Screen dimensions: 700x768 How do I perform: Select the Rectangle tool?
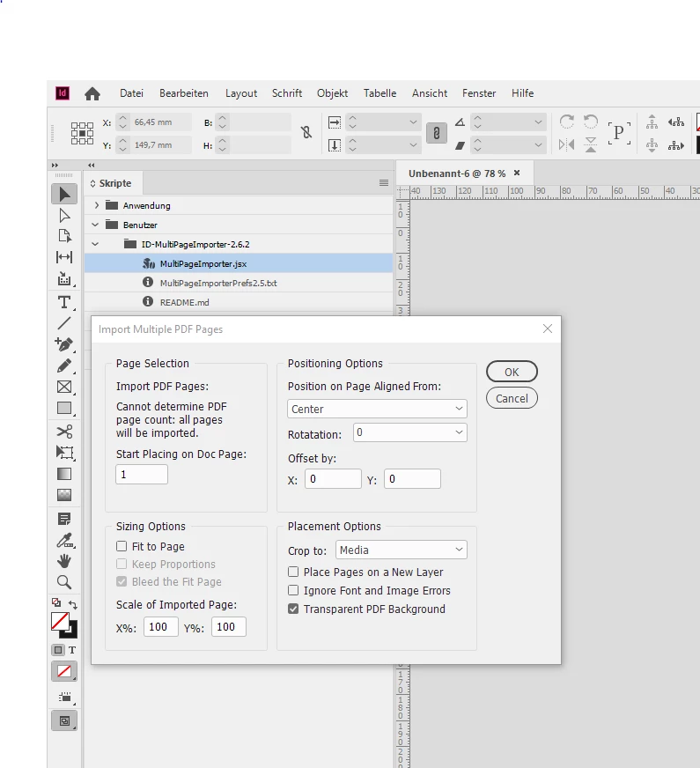(x=64, y=408)
